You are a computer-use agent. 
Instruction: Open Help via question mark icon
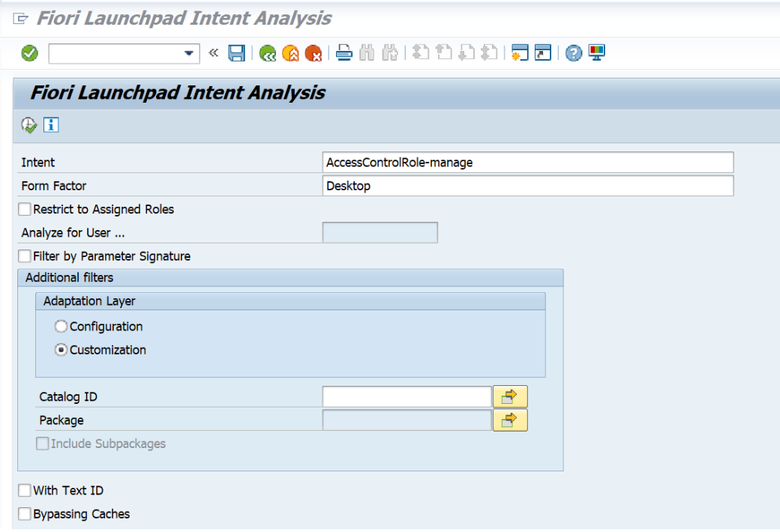point(574,52)
